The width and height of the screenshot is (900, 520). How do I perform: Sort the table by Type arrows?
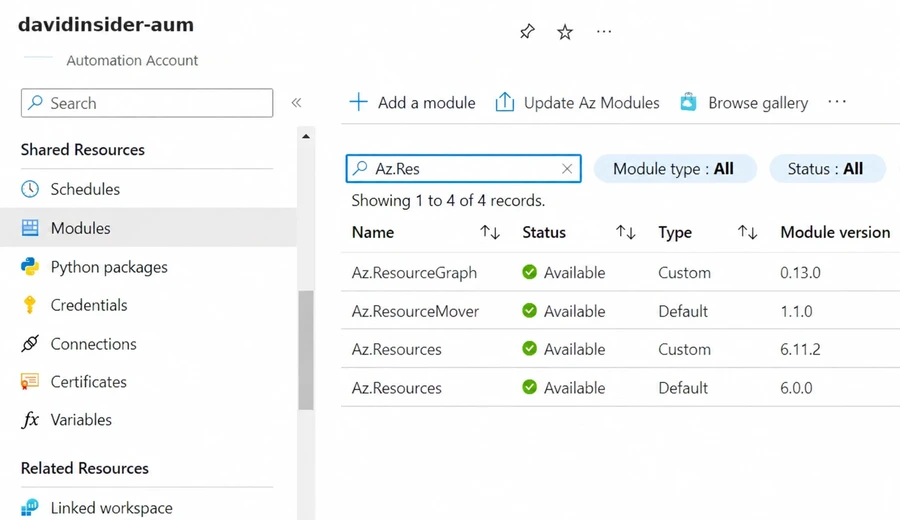(x=747, y=232)
